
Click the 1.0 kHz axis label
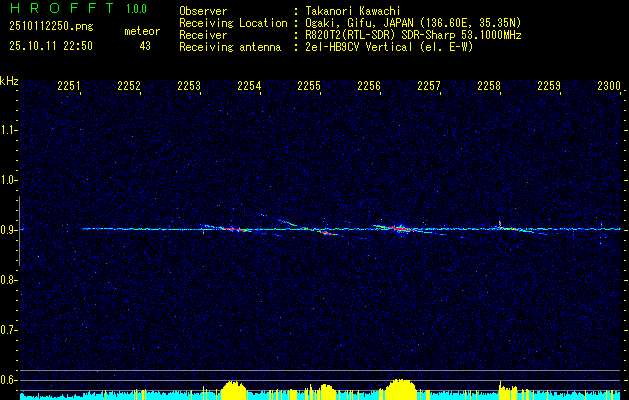[8, 180]
